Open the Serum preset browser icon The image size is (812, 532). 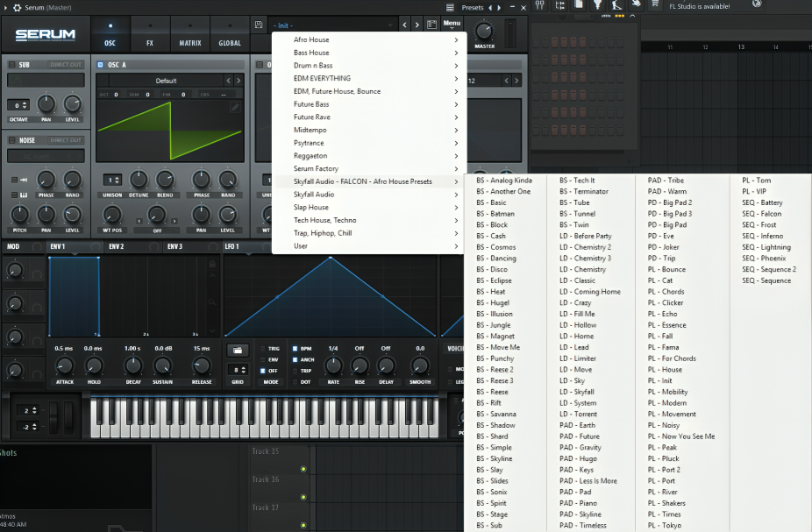click(x=431, y=25)
